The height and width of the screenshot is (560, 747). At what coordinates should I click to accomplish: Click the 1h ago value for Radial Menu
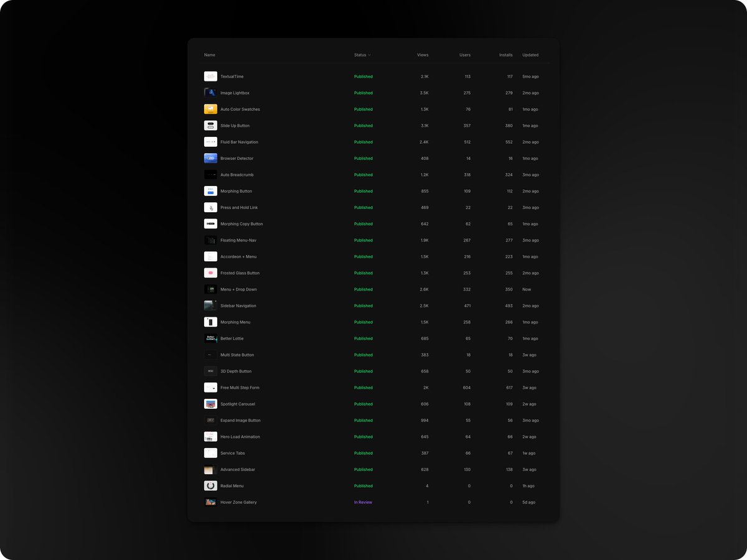529,486
